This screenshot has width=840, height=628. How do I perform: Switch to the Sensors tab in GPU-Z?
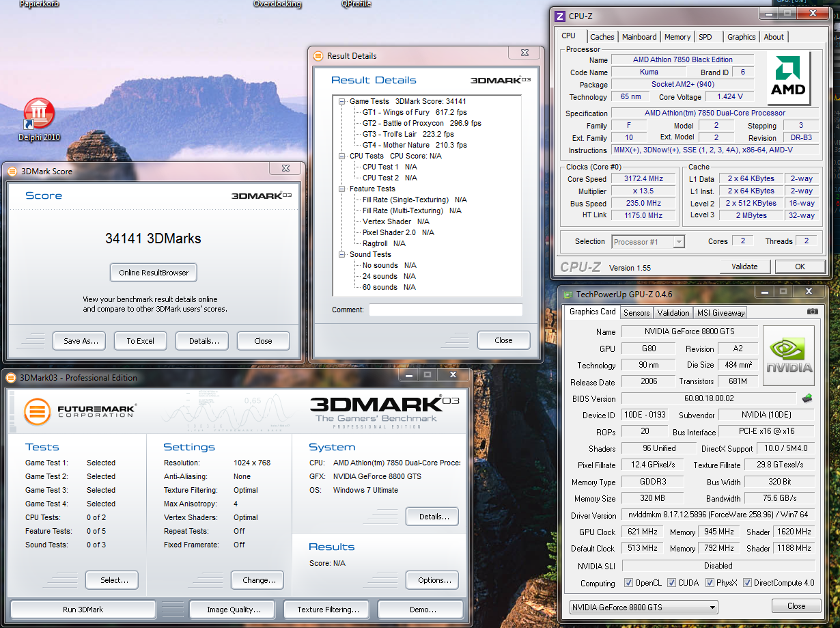(x=636, y=313)
